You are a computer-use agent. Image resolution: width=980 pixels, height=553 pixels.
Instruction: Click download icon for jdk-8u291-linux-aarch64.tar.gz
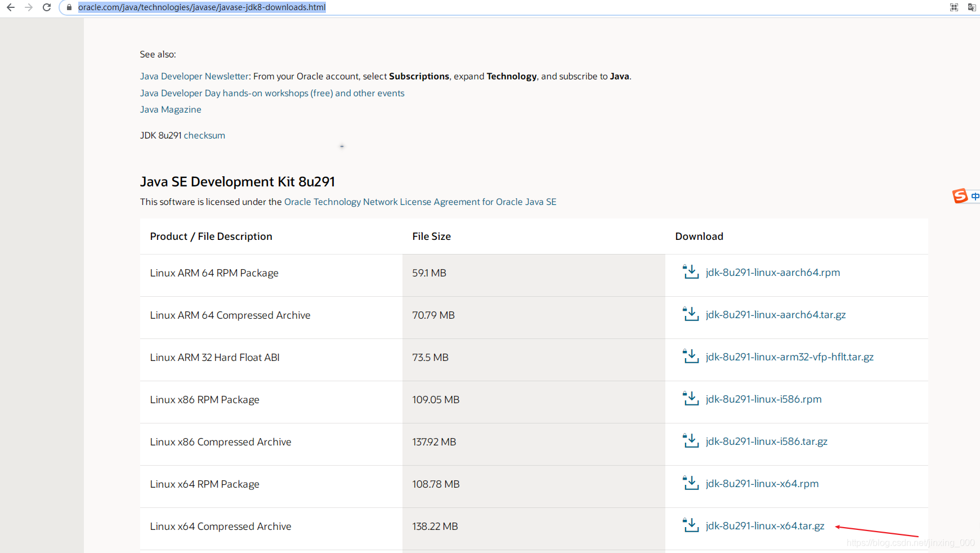tap(691, 314)
